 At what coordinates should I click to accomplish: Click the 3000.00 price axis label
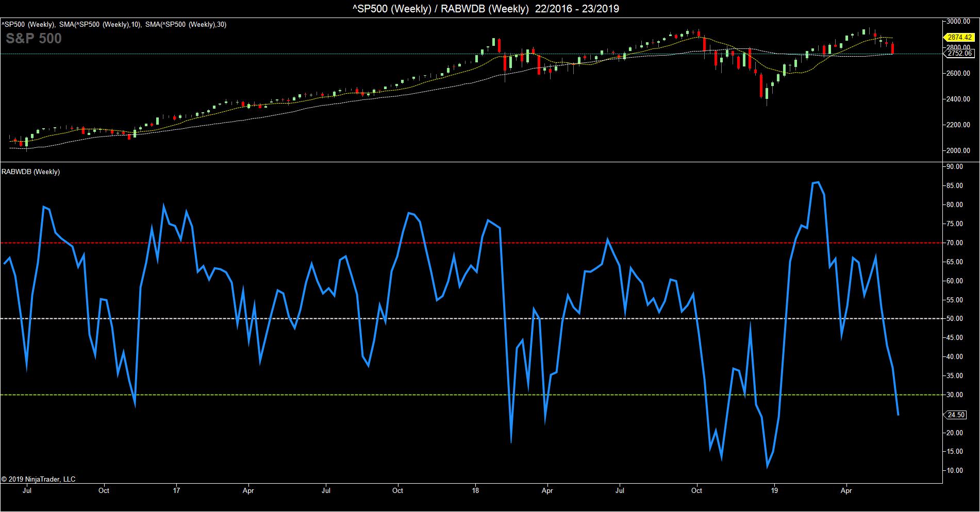point(959,21)
